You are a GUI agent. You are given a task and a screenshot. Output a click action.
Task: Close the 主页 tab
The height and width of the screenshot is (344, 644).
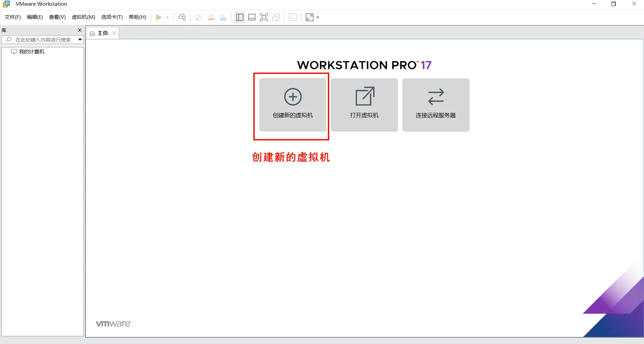pos(114,33)
